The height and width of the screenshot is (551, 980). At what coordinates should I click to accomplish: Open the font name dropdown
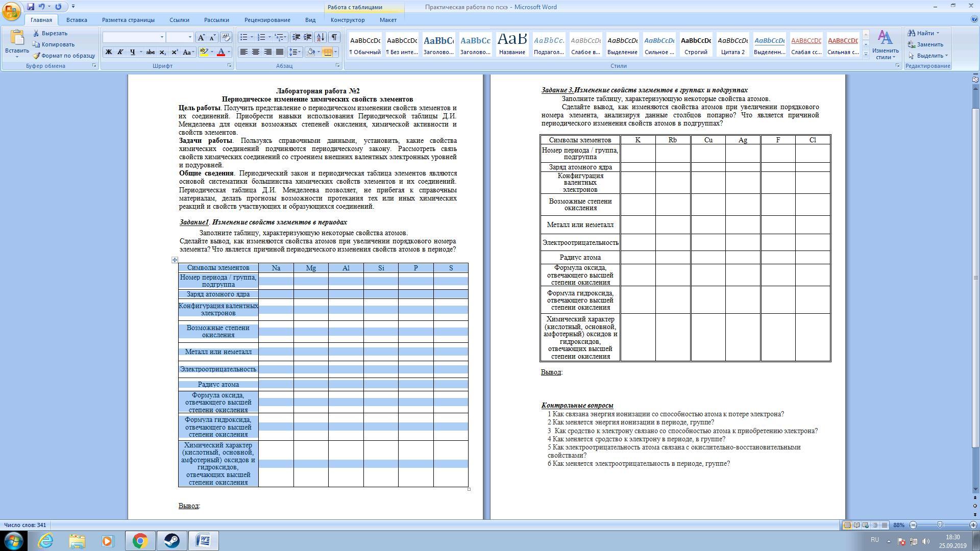162,37
